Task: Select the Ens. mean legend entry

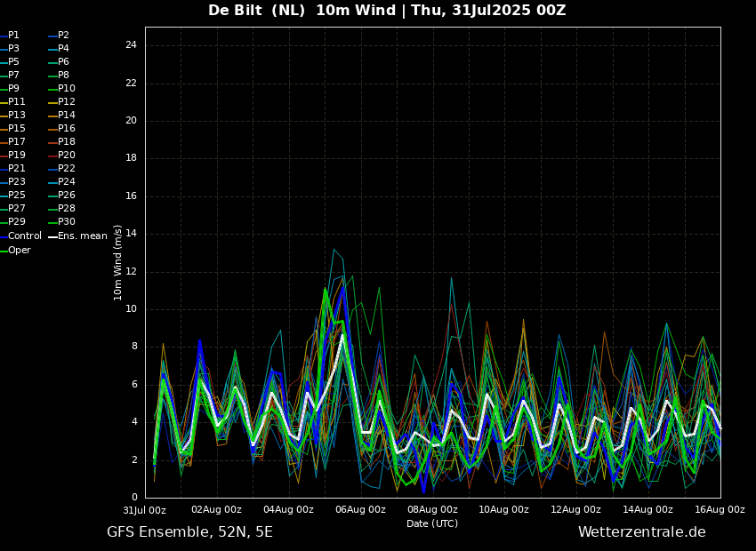Action: click(x=83, y=236)
